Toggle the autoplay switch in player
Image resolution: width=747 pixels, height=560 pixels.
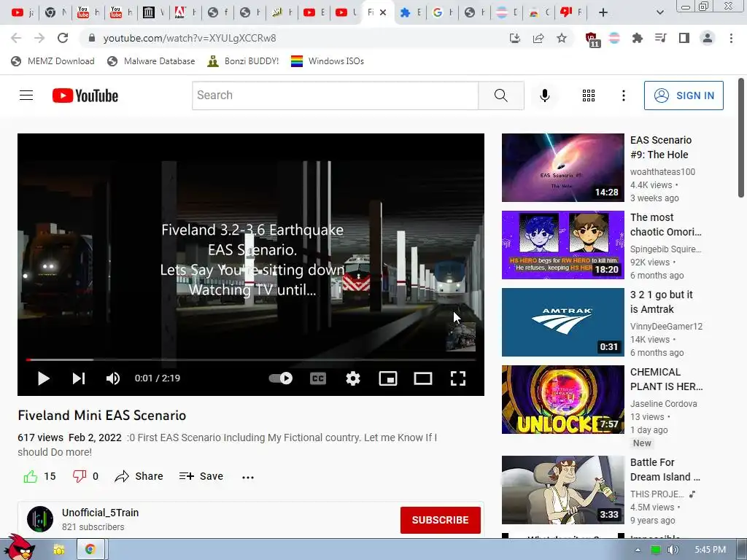coord(281,378)
